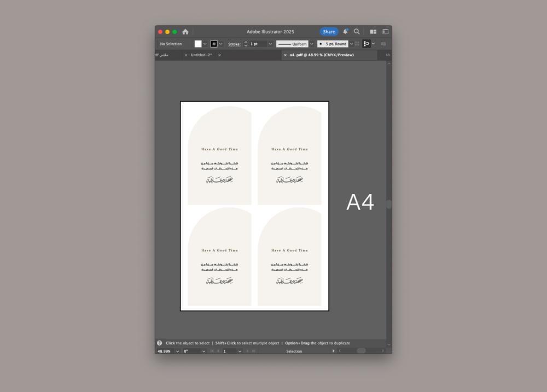Switch to the Untitled-2* tab

(201, 55)
